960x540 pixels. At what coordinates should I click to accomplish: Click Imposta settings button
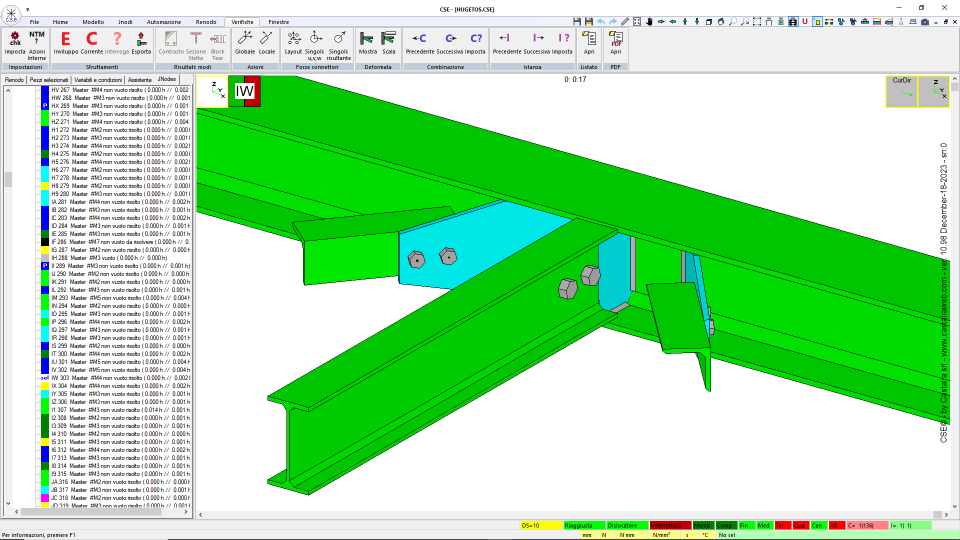point(15,43)
